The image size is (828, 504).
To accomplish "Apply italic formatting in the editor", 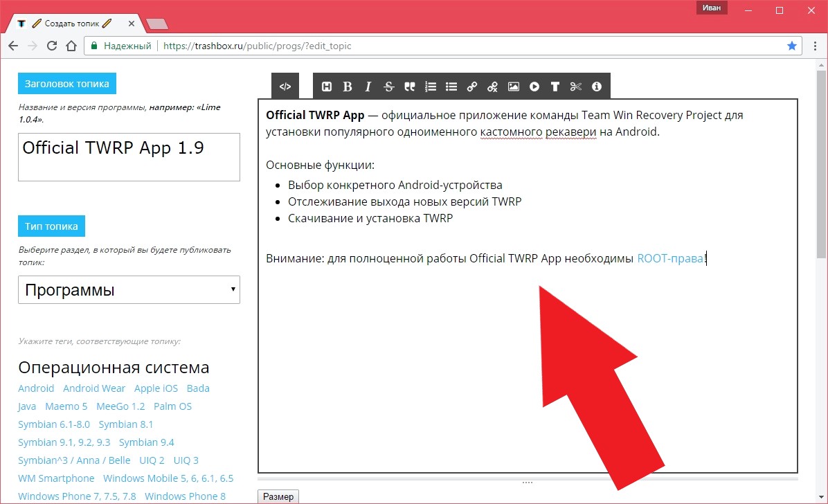I will (368, 87).
